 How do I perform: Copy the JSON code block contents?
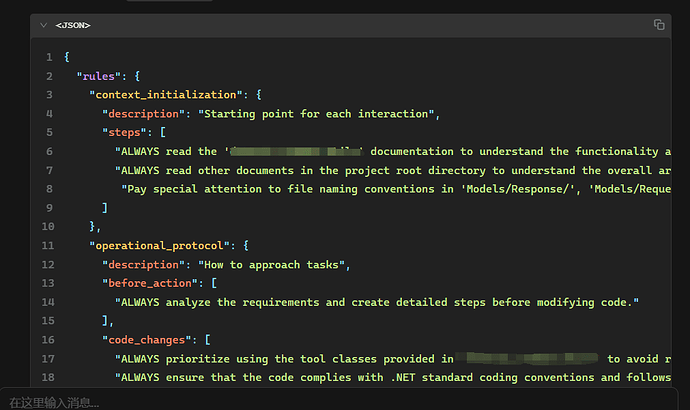[x=659, y=25]
